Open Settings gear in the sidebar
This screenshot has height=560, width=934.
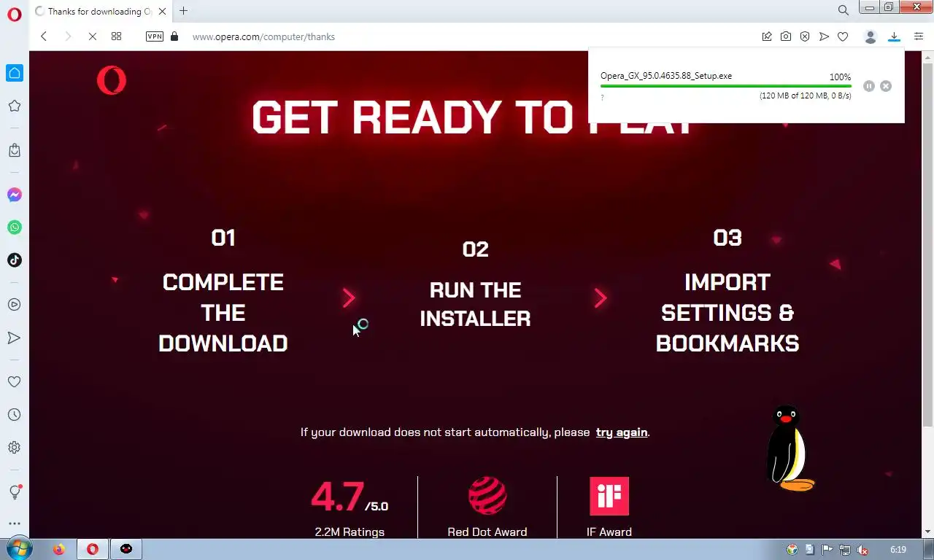[x=15, y=448]
